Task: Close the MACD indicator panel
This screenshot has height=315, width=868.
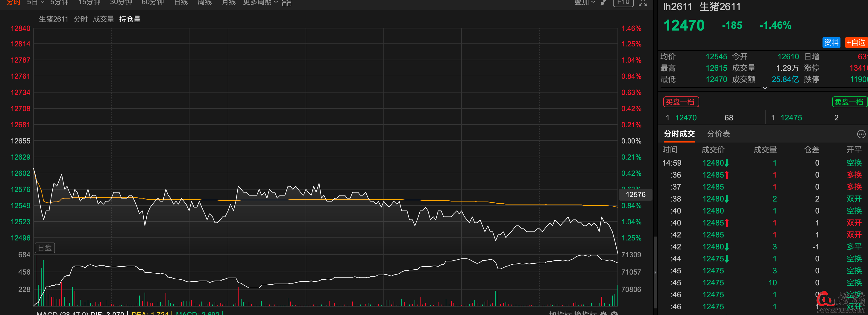Action: click(614, 313)
